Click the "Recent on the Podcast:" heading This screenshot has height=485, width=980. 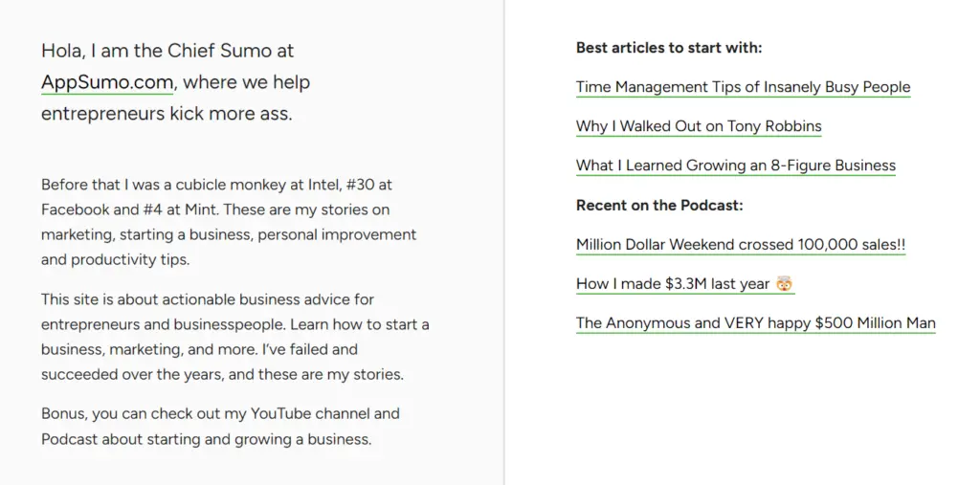pos(658,205)
